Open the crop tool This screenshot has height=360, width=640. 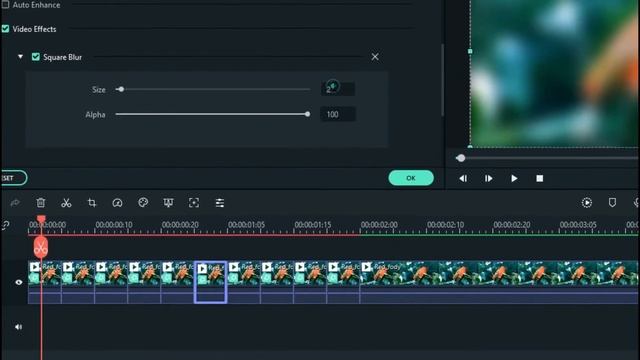click(92, 202)
